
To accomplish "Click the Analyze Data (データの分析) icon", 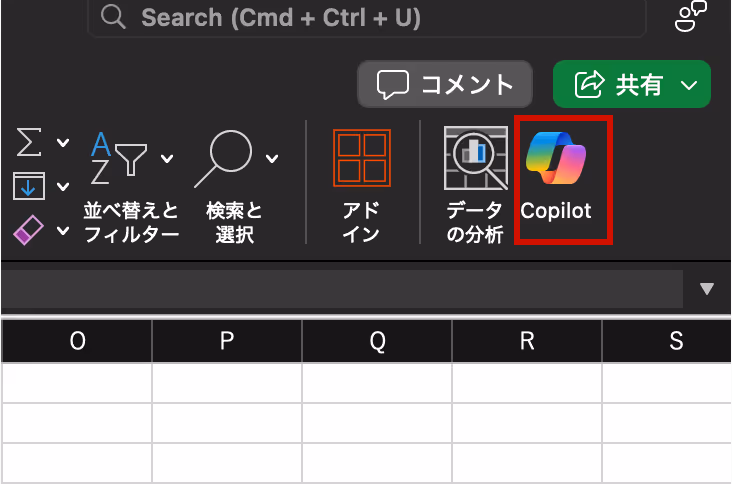I will [x=476, y=158].
